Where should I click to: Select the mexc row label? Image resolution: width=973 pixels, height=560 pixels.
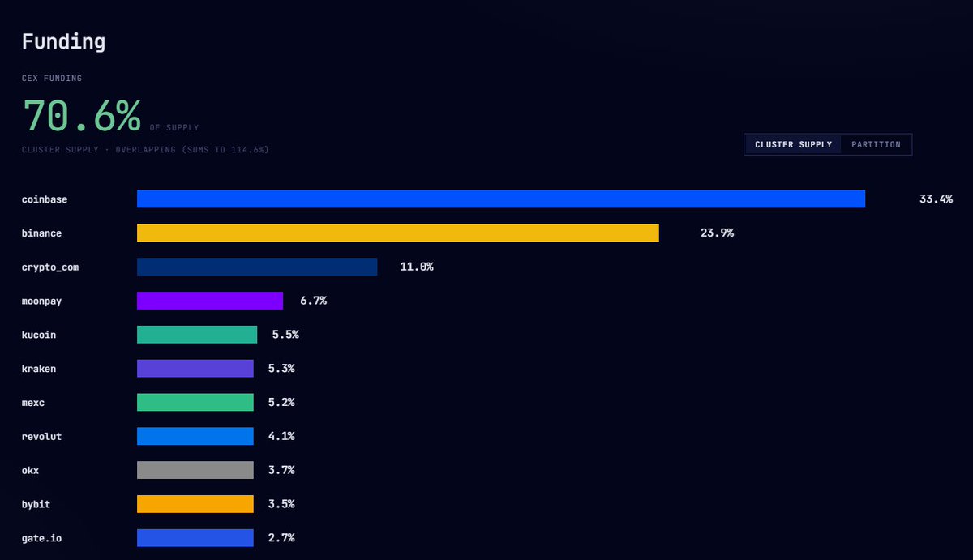click(x=33, y=402)
